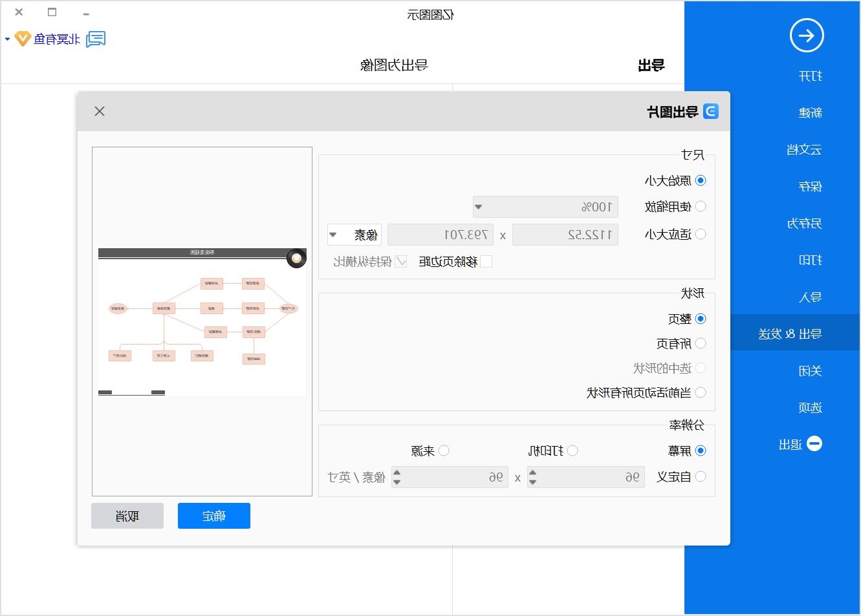Click the 导出 heading tab

point(651,65)
